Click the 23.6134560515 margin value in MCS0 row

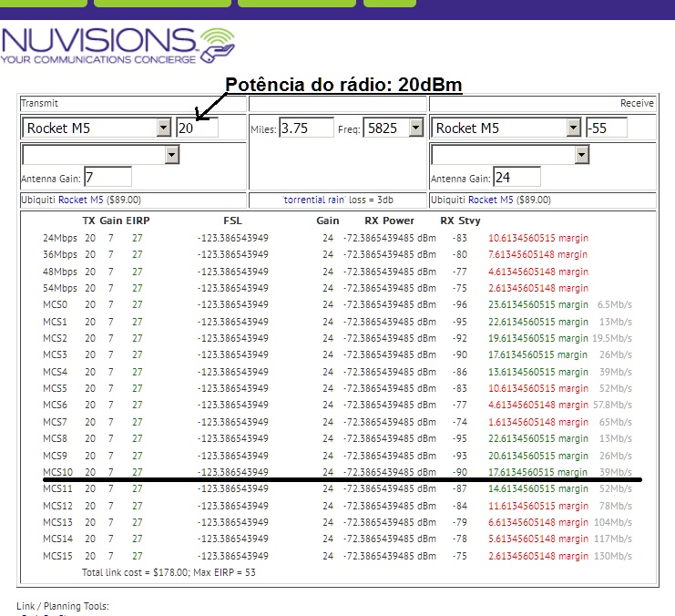pyautogui.click(x=538, y=304)
